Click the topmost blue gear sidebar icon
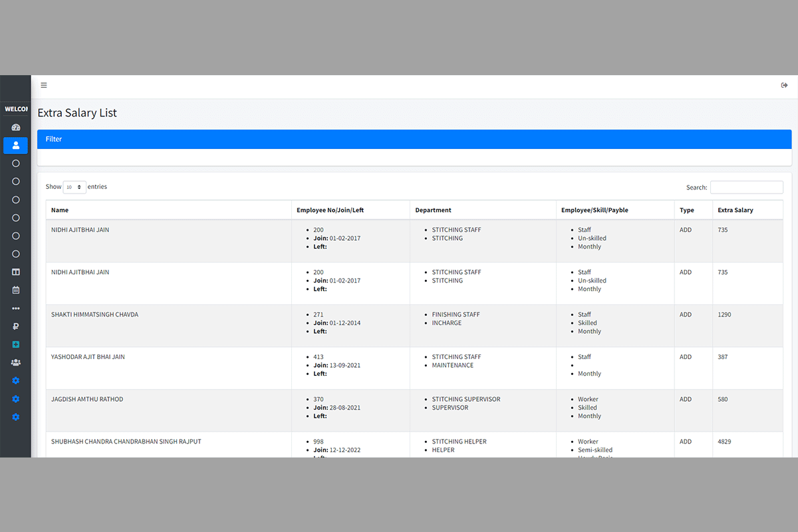 point(16,380)
